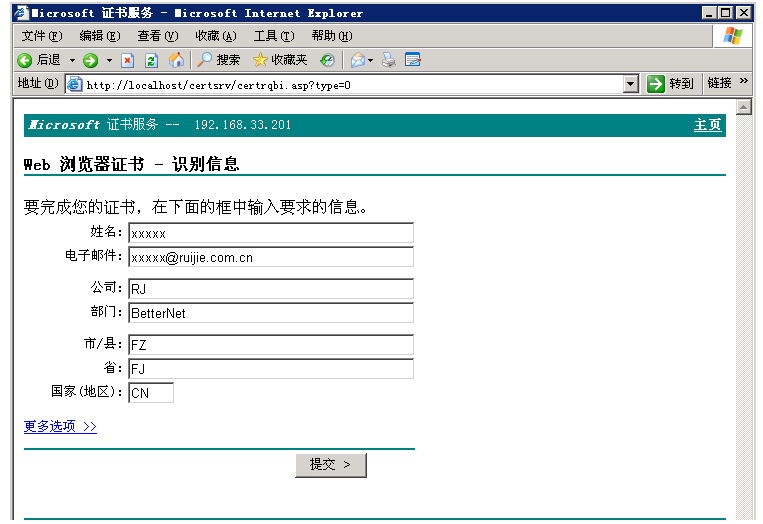763x524 pixels.
Task: Click the vertical scrollbar up arrow
Action: [x=743, y=106]
